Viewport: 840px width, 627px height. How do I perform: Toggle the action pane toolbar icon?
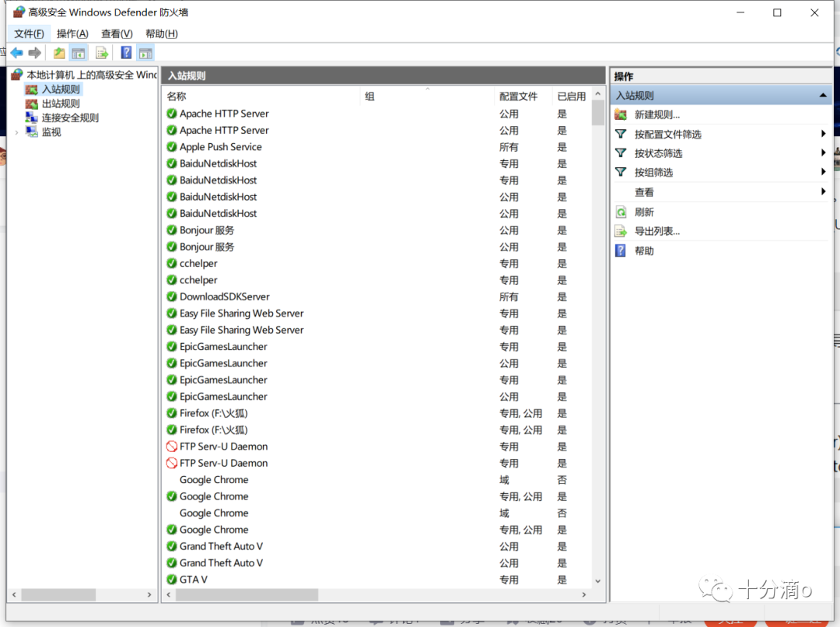click(145, 53)
